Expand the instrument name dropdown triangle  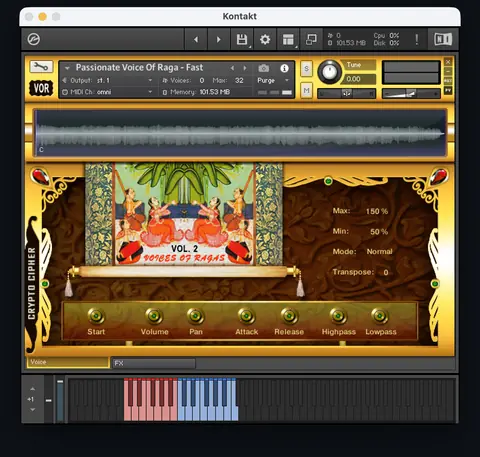[x=67, y=68]
